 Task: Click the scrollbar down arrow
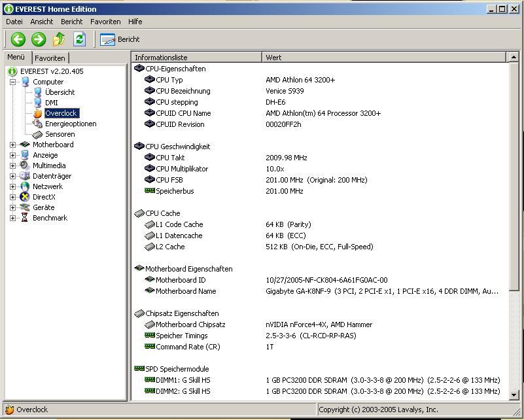pyautogui.click(x=514, y=394)
